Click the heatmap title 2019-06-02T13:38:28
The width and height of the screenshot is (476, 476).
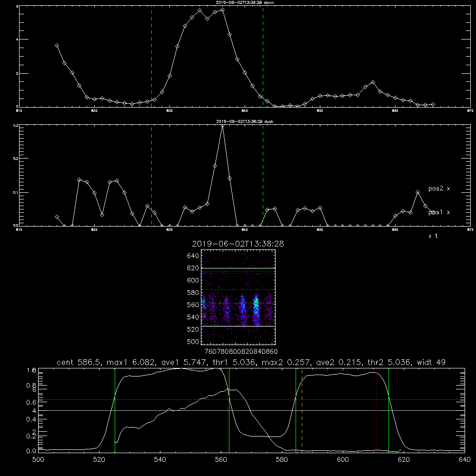(x=238, y=244)
